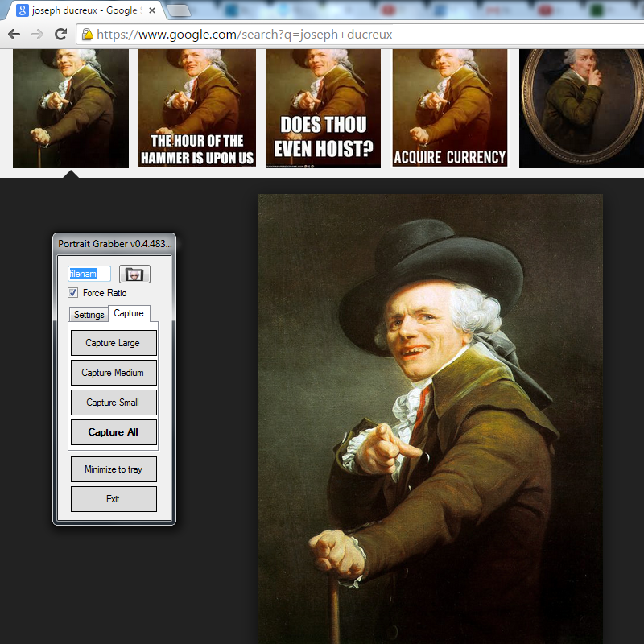644x644 pixels.
Task: Select the Hour of the Hammer meme thumbnail
Action: coord(197,109)
